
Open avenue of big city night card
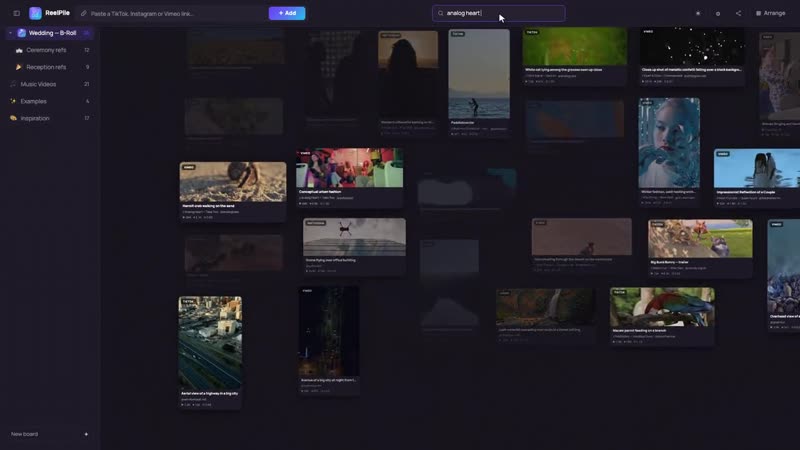click(329, 340)
